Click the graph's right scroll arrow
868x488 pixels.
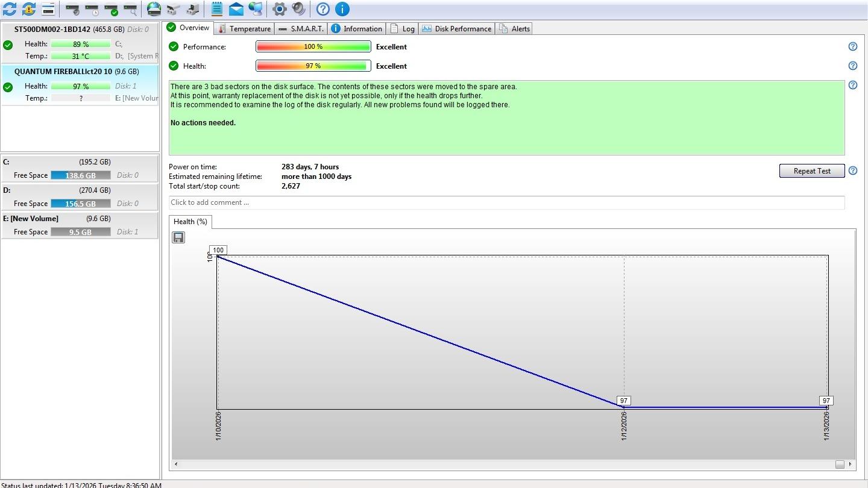tap(851, 464)
